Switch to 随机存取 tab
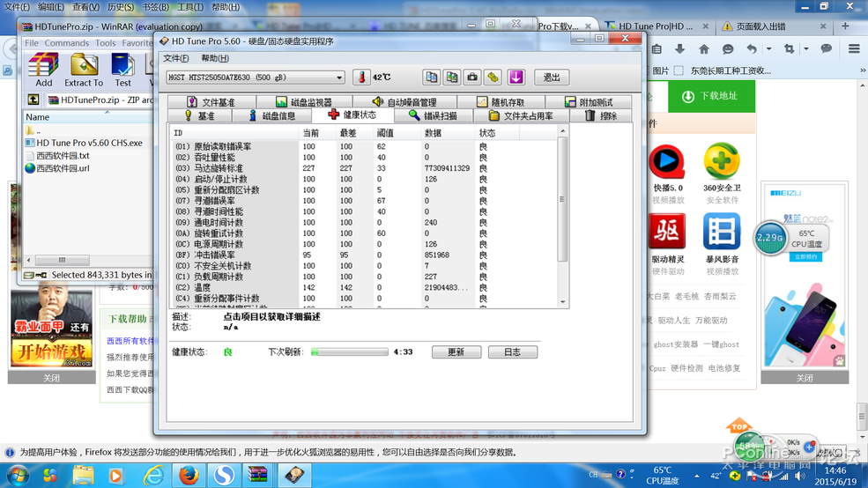Viewport: 868px width, 488px height. pyautogui.click(x=501, y=102)
